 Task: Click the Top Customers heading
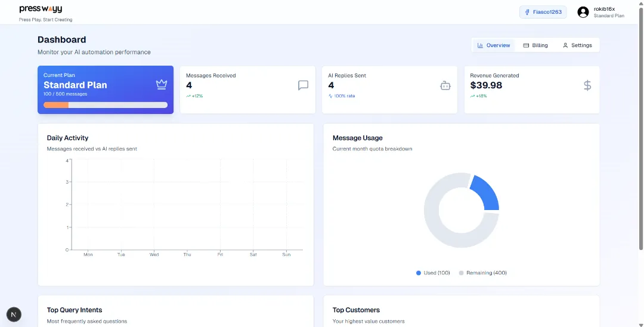pos(356,310)
